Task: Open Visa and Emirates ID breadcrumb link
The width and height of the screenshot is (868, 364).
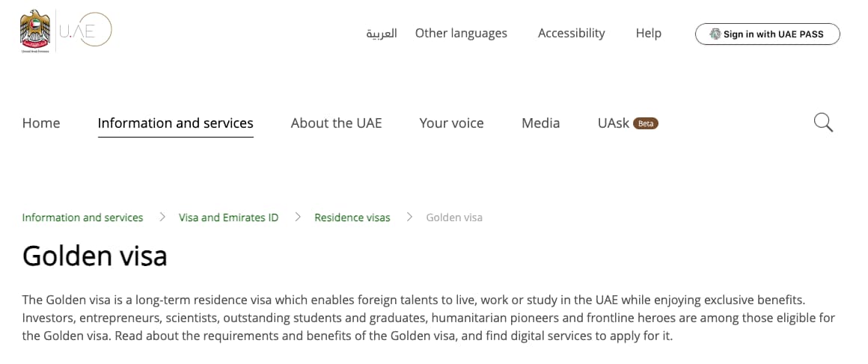Action: tap(229, 218)
